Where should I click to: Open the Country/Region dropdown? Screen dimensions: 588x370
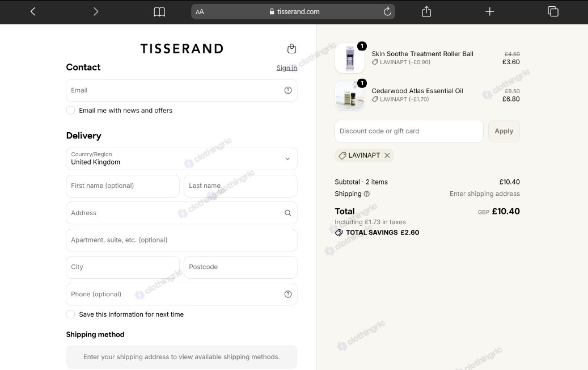click(x=181, y=159)
